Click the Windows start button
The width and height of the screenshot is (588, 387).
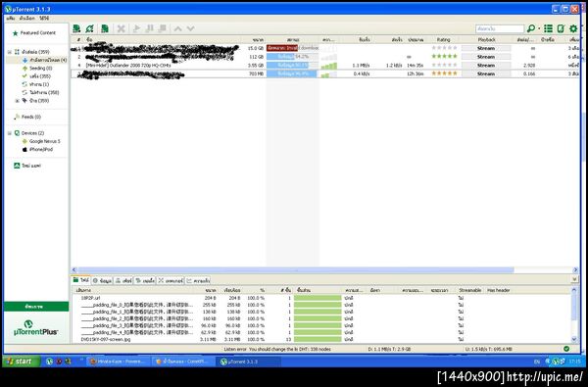click(21, 362)
